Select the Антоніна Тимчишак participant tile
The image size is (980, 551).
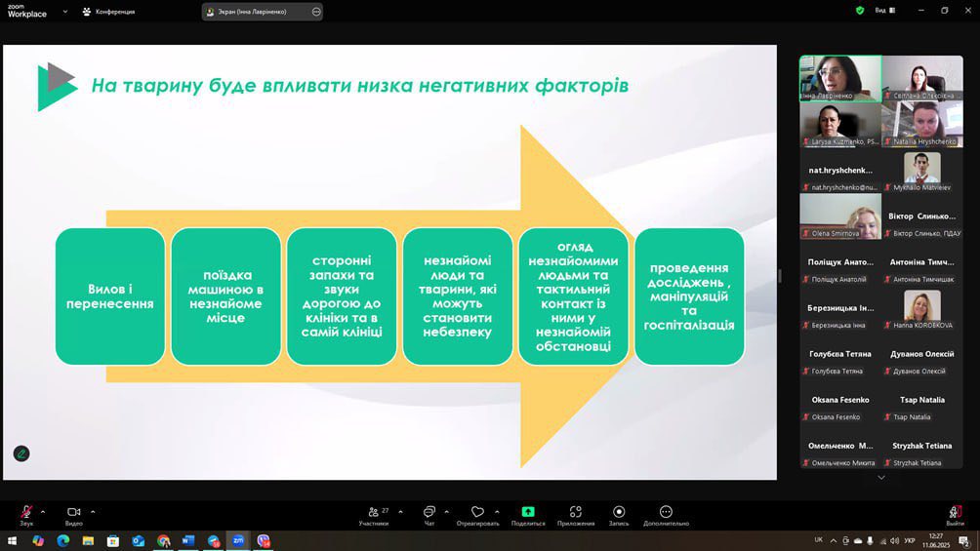point(922,262)
